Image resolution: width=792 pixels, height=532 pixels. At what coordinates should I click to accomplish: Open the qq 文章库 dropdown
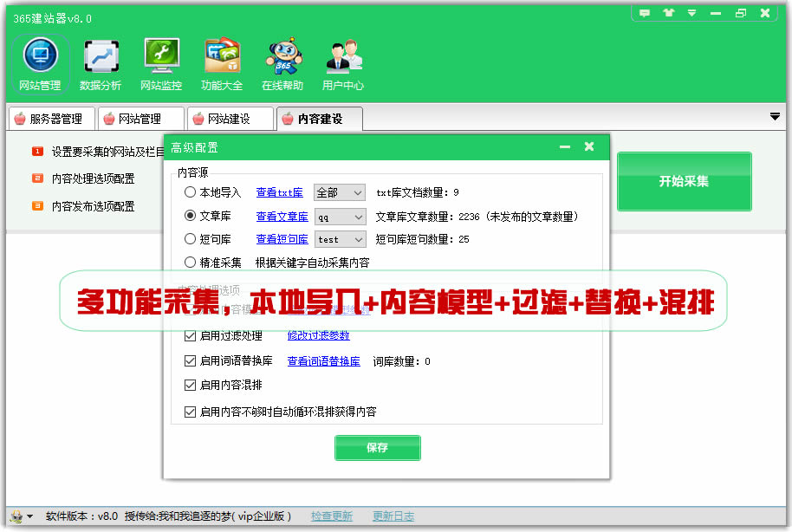[x=340, y=216]
